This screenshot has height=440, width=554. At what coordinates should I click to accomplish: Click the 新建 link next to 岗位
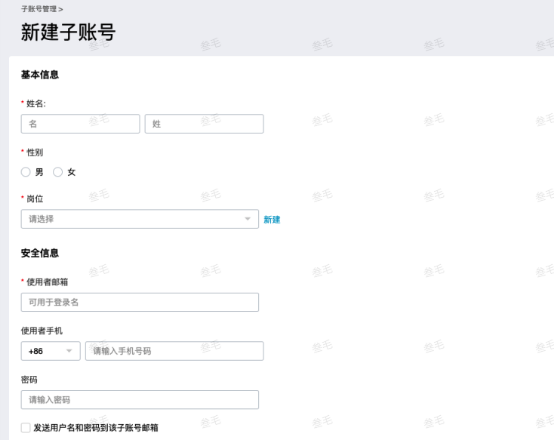pyautogui.click(x=272, y=219)
